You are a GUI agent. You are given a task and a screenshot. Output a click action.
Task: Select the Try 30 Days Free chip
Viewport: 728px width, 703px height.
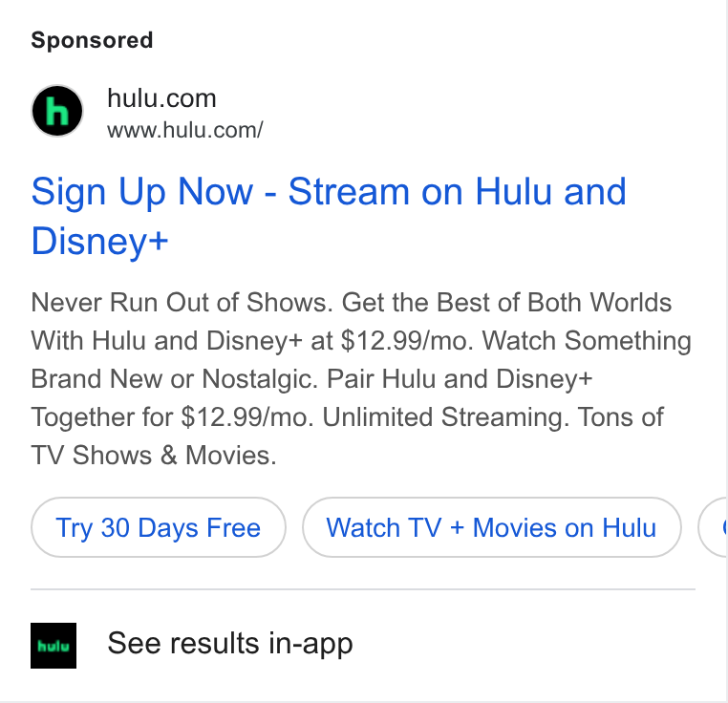pyautogui.click(x=159, y=527)
